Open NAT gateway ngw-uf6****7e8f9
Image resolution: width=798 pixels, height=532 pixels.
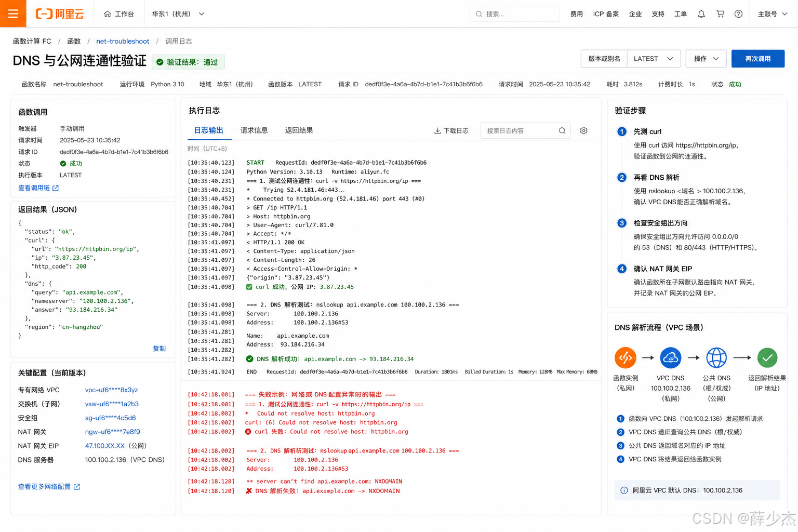click(112, 432)
